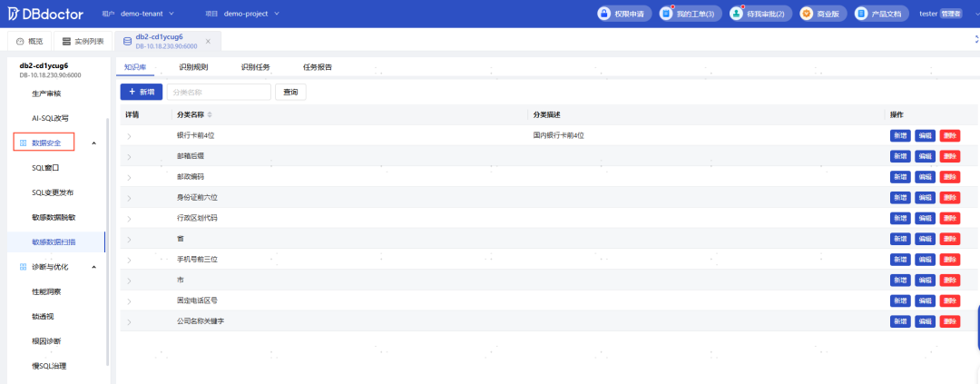
Task: Expand details for 手机号前三位 row
Action: click(130, 260)
